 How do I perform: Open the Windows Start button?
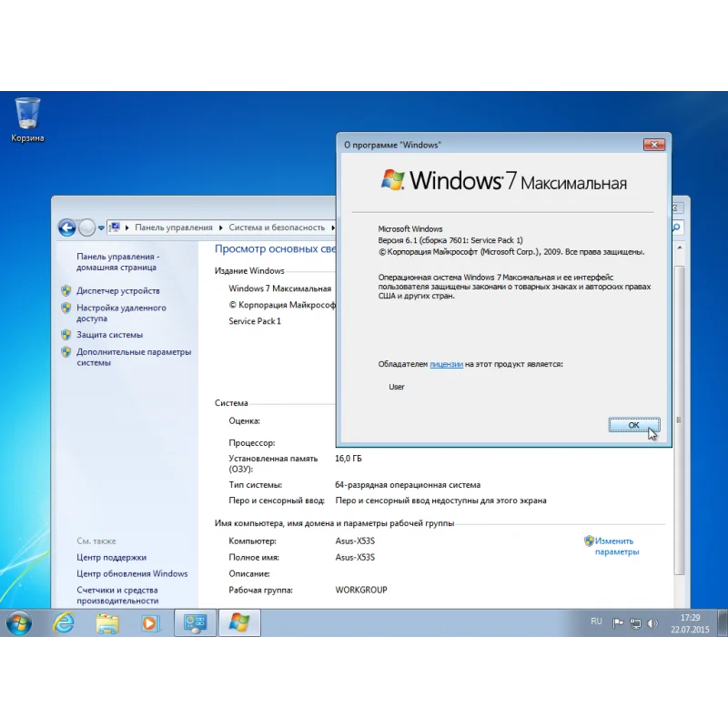click(19, 622)
